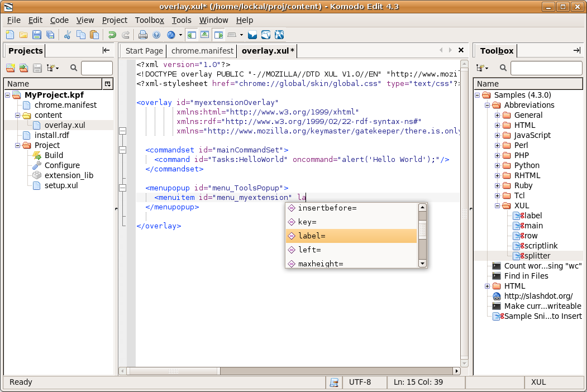
Task: Click the Print icon in toolbar
Action: pos(143,35)
